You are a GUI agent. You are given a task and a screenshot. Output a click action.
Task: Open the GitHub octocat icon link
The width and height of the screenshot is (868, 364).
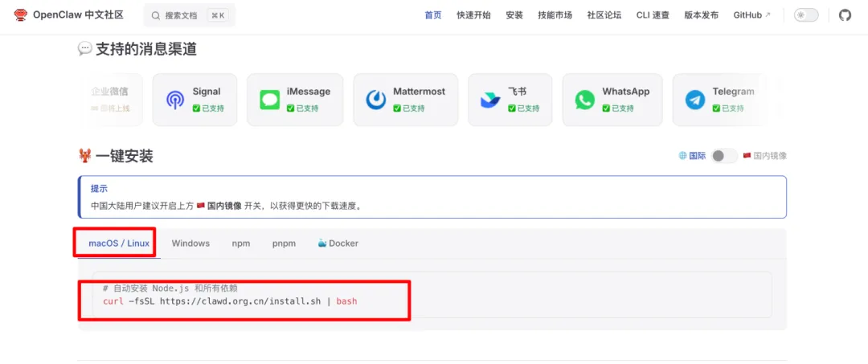pyautogui.click(x=845, y=15)
